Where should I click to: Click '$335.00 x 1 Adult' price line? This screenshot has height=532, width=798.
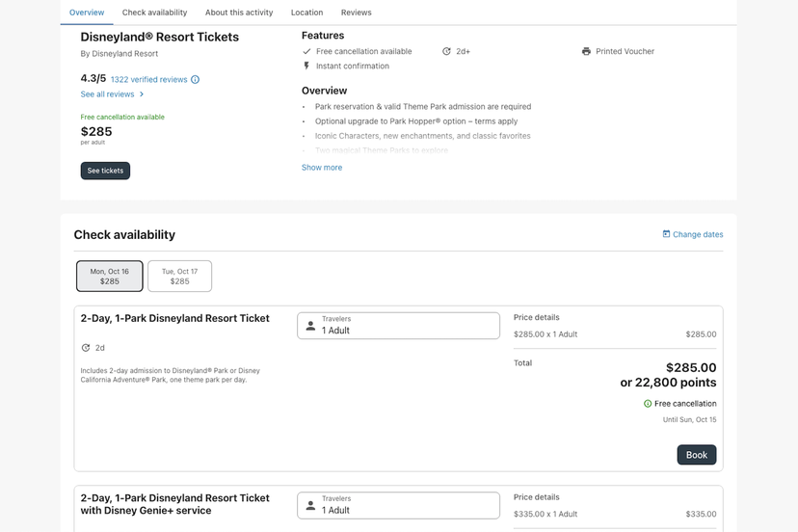545,514
